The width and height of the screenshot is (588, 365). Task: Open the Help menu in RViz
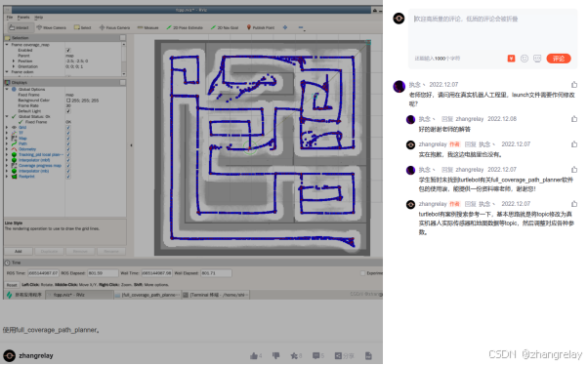tap(39, 18)
